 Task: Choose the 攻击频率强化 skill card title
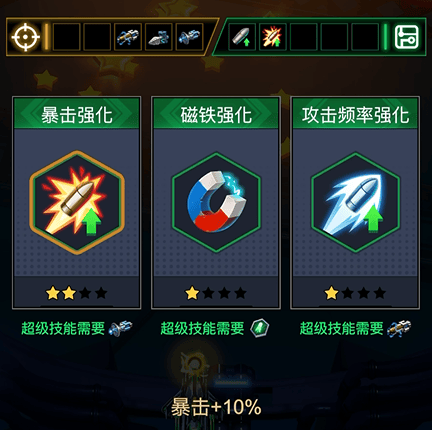(x=355, y=115)
